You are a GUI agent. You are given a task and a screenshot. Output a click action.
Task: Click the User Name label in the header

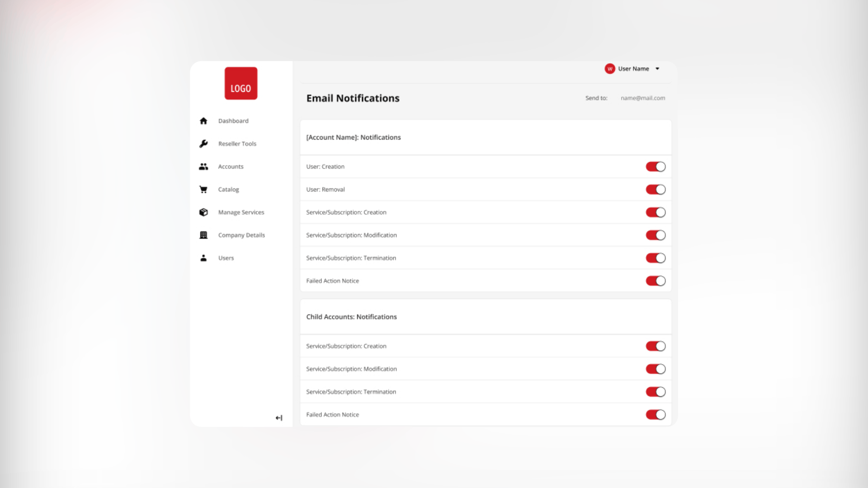[633, 69]
